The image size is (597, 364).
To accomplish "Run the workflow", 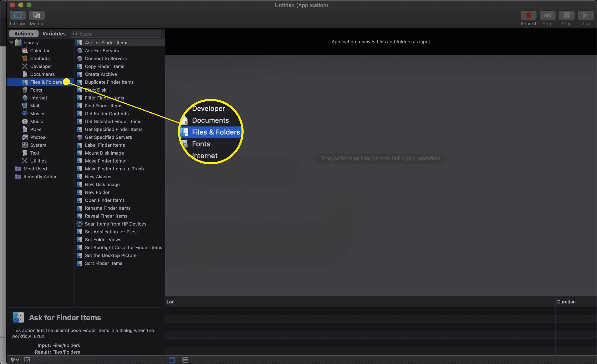I will tap(585, 15).
